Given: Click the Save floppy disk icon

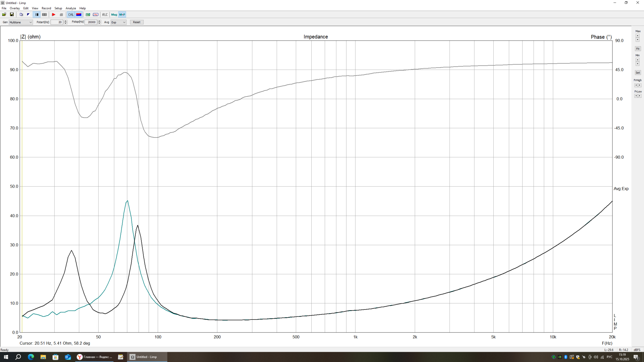Looking at the screenshot, I should click(x=12, y=14).
